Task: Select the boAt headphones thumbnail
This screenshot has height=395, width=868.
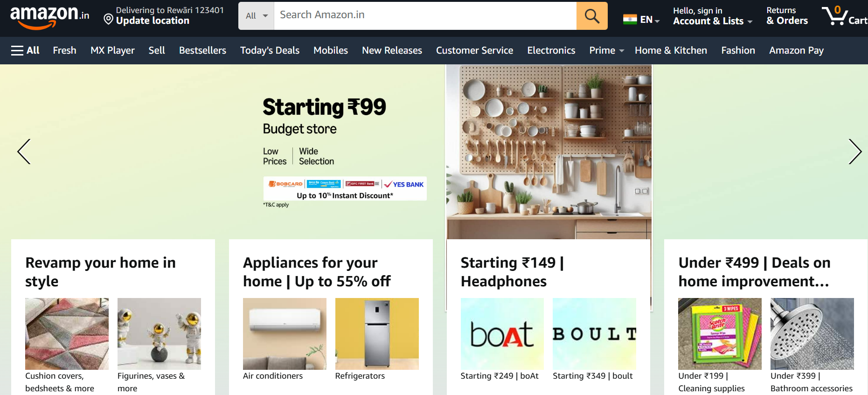Action: [x=502, y=334]
